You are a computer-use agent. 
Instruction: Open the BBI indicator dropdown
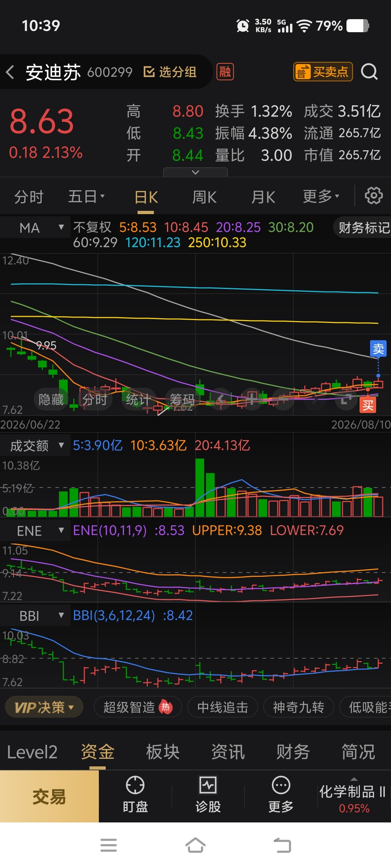pos(35,616)
